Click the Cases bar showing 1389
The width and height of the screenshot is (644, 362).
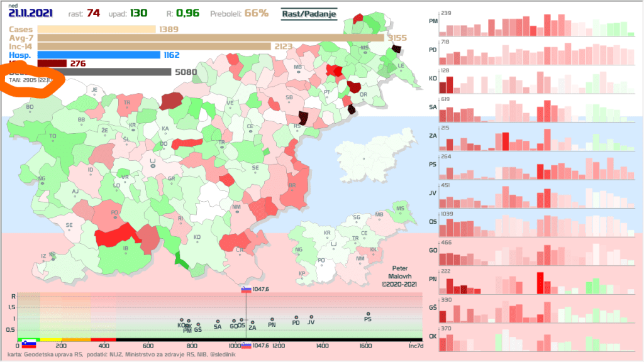pos(96,29)
